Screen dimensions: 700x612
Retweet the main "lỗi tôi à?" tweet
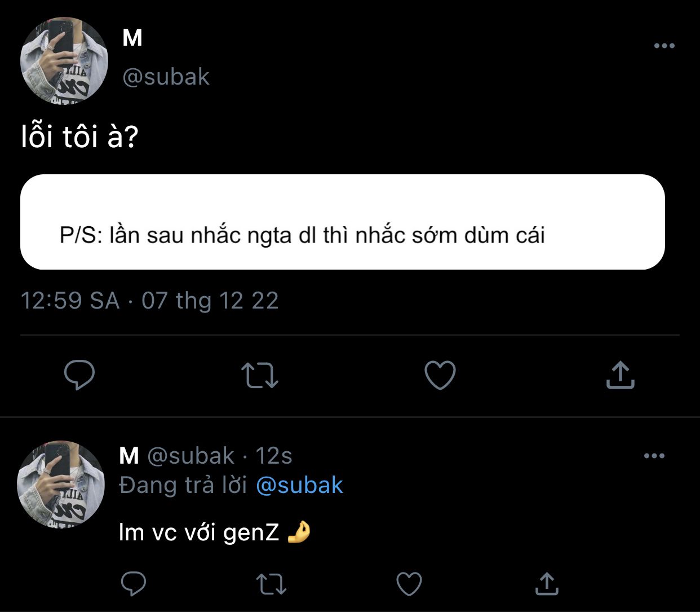(260, 376)
